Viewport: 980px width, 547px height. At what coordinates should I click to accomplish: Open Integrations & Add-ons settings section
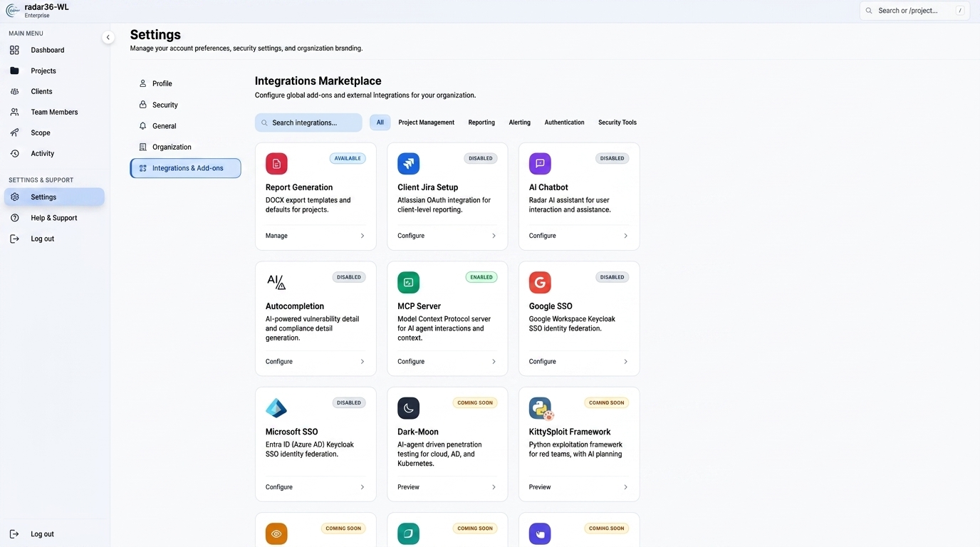pos(185,168)
